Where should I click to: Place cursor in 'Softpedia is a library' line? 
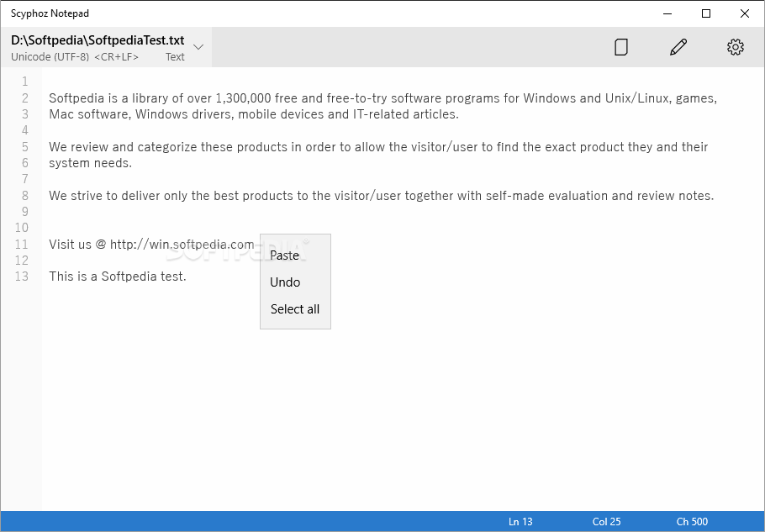coord(383,98)
